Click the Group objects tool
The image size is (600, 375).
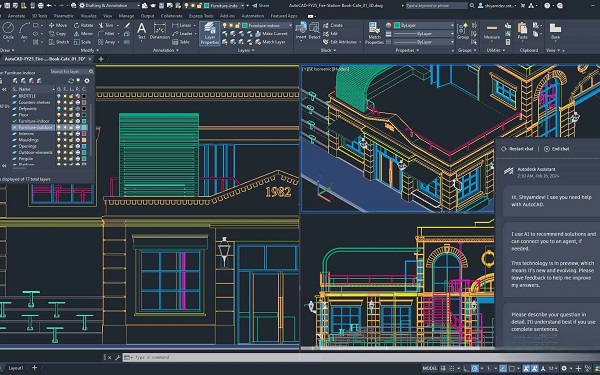[463, 31]
